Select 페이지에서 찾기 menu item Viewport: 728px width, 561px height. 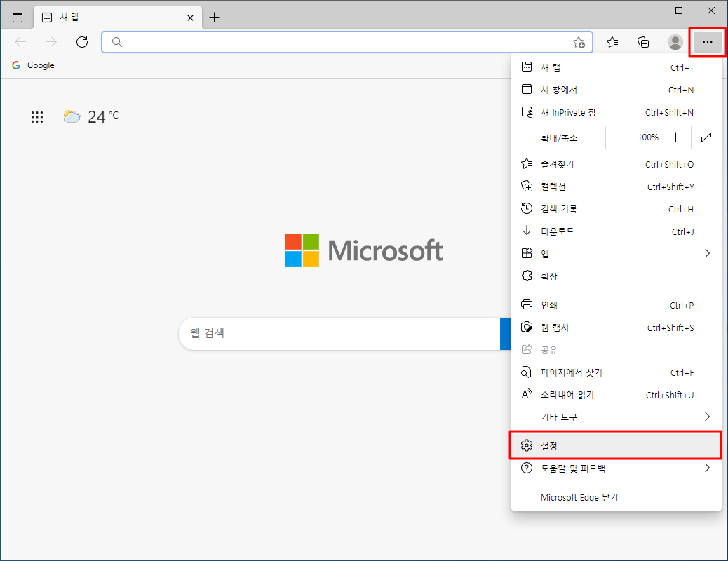(616, 372)
